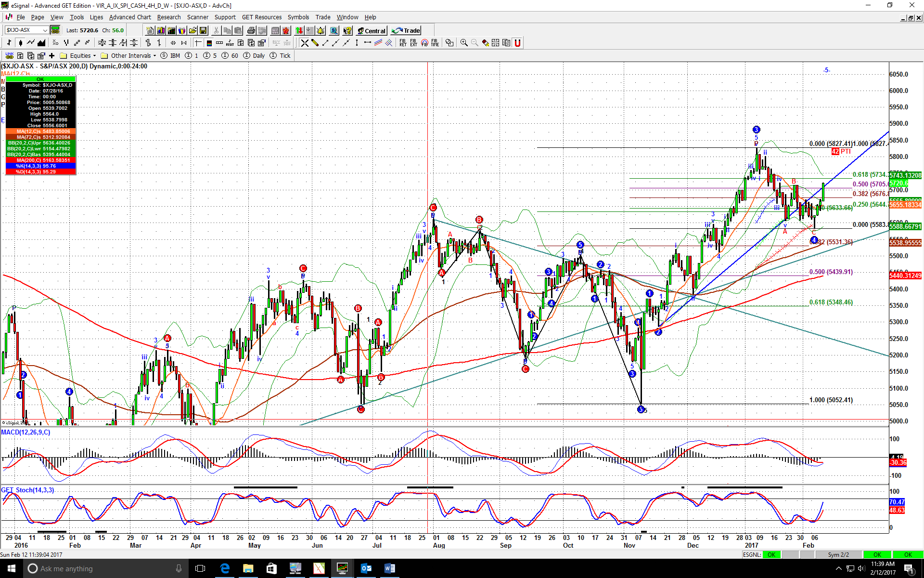Screen dimensions: 924x578
Task: Open the symbol $XJO-ASX dropdown
Action: coord(45,30)
